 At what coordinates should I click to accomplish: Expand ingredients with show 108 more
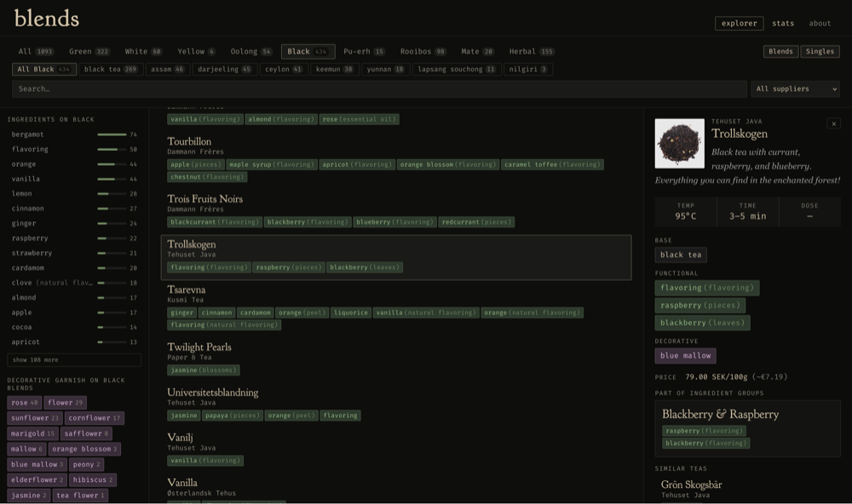[74, 360]
